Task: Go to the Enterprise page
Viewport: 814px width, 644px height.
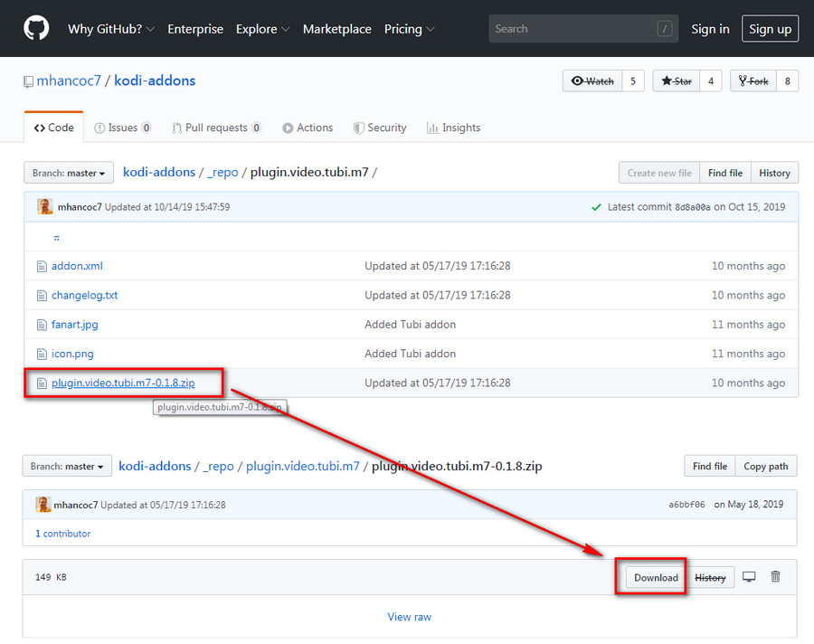Action: [195, 29]
